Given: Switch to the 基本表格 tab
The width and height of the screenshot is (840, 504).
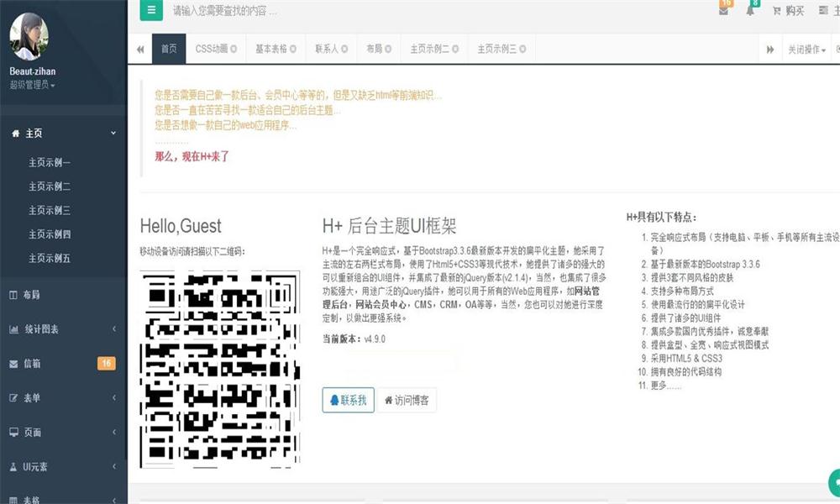Looking at the screenshot, I should [x=276, y=49].
